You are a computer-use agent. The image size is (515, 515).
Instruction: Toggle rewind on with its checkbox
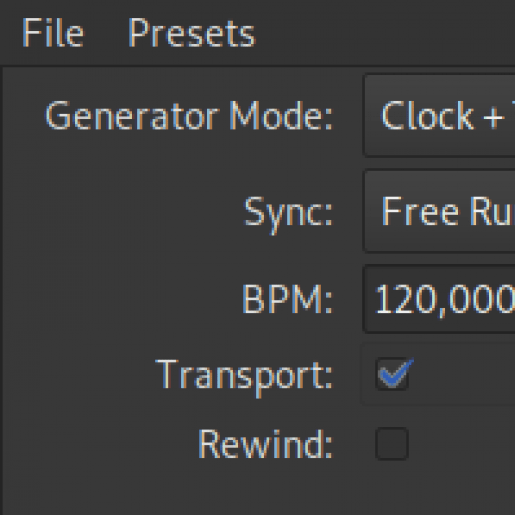point(392,443)
